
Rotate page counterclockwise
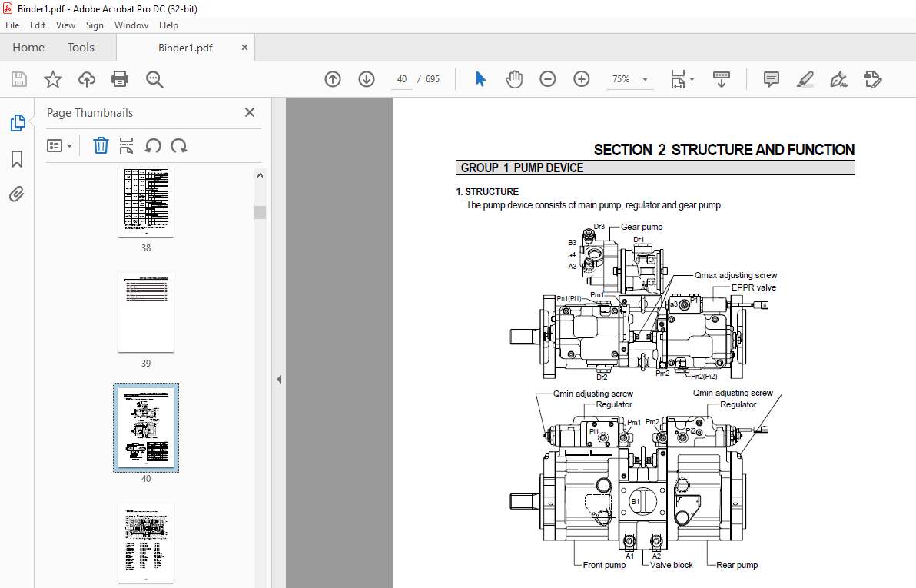coord(153,145)
